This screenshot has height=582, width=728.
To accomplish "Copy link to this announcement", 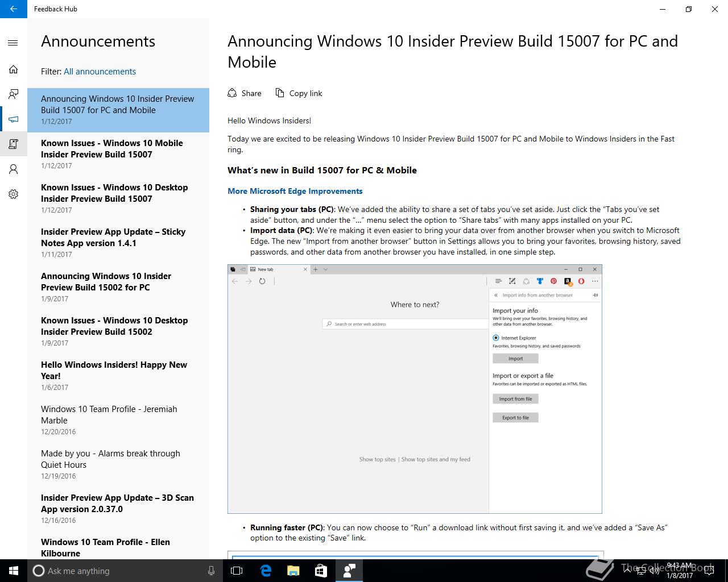I will pyautogui.click(x=299, y=93).
